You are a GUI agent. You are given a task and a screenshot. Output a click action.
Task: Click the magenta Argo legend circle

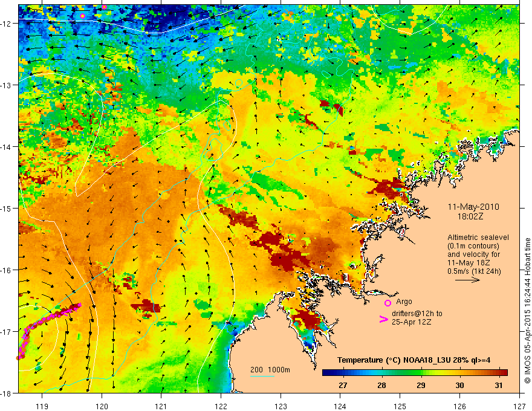388,303
